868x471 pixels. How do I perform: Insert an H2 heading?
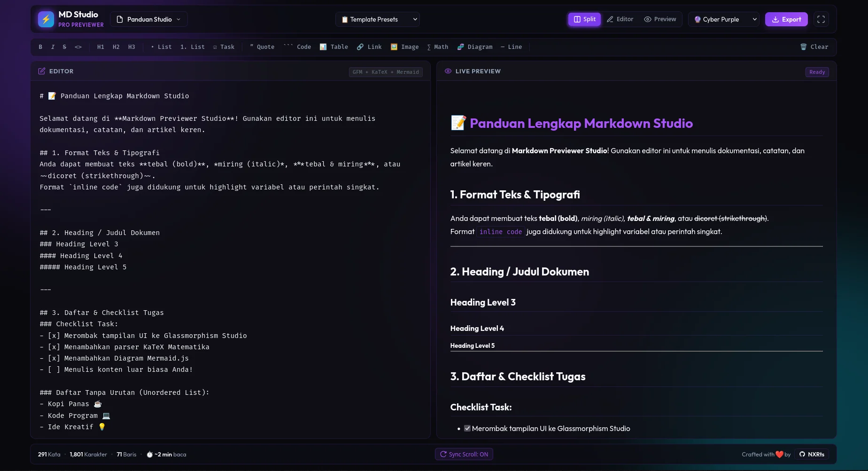(116, 47)
